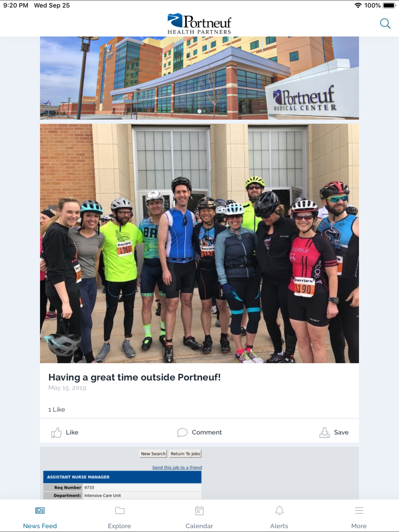
Task: Tap the speech bubble Comment icon
Action: 182,432
